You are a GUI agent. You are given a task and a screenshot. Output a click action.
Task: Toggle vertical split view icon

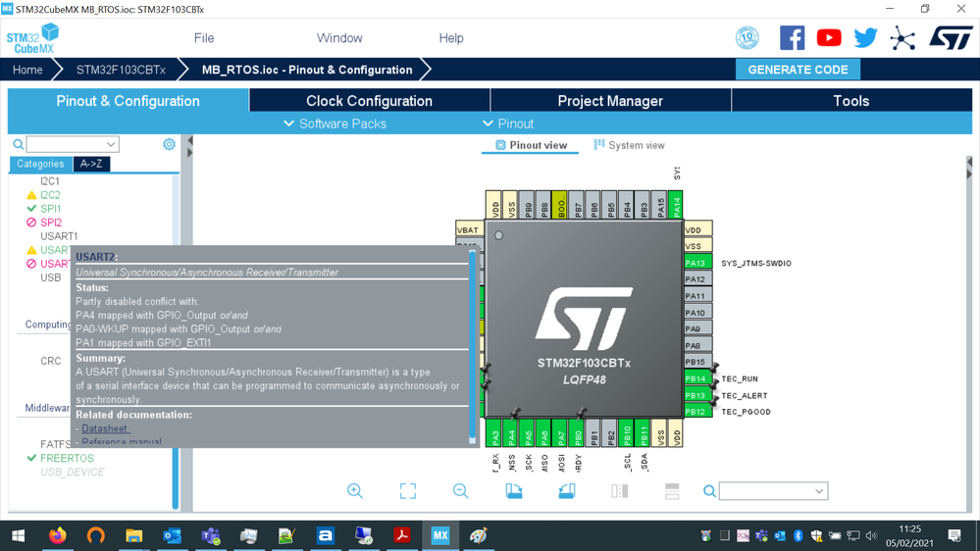click(x=619, y=491)
